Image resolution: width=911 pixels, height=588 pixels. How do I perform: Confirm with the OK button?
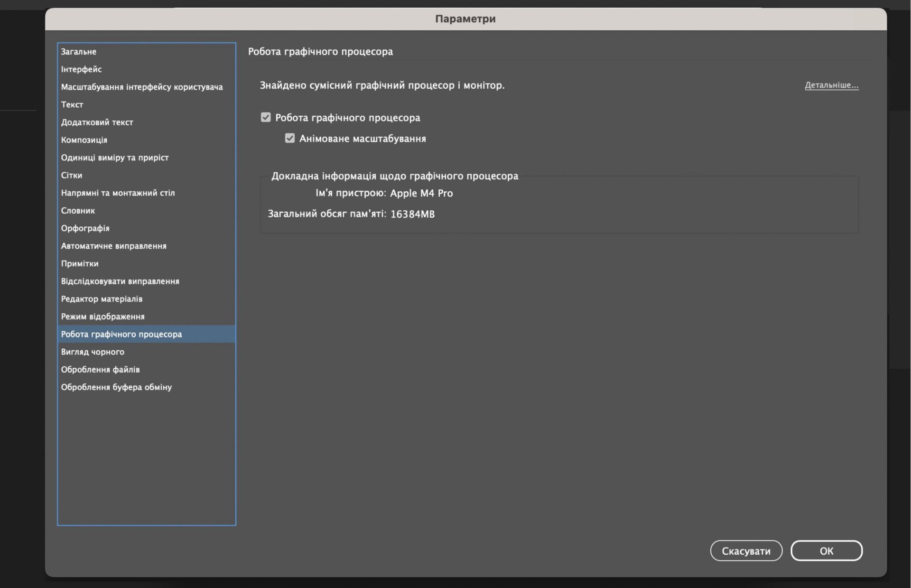coord(826,551)
